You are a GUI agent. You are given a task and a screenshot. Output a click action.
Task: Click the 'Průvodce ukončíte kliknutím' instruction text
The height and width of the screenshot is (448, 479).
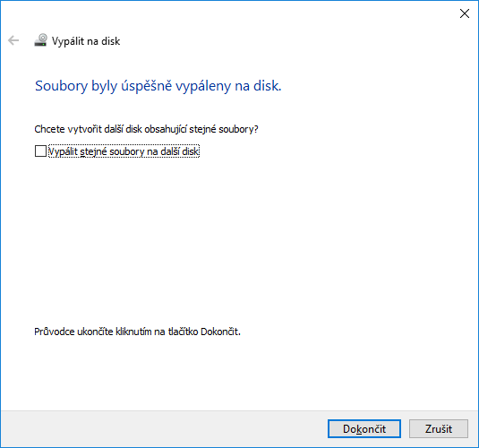(138, 332)
